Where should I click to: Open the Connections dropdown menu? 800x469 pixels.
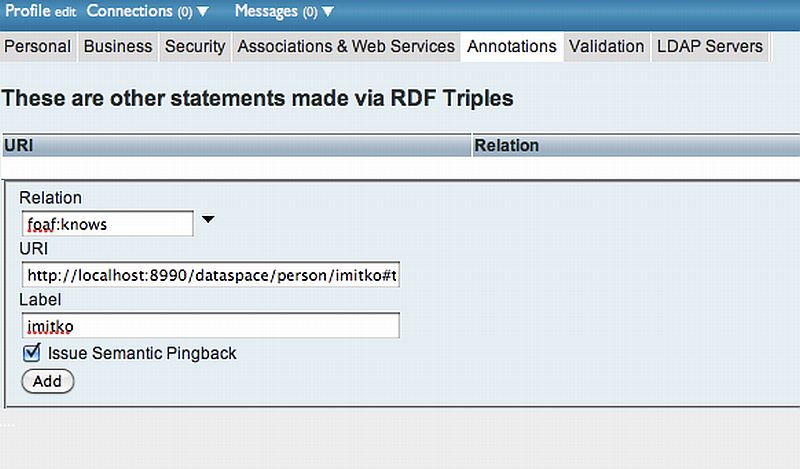[147, 11]
